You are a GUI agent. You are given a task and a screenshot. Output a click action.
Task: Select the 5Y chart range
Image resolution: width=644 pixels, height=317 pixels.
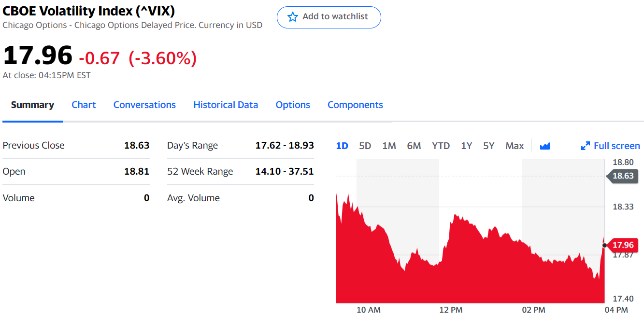489,146
